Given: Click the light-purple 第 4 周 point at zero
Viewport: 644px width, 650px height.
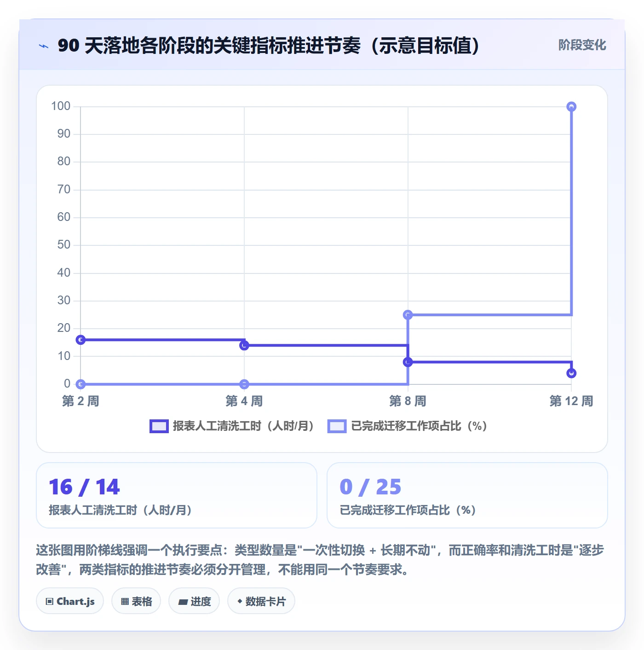Looking at the screenshot, I should click(x=244, y=384).
